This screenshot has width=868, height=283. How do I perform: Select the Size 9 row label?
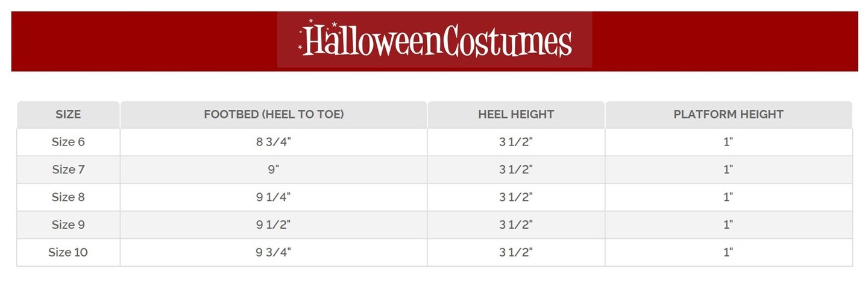(x=68, y=224)
